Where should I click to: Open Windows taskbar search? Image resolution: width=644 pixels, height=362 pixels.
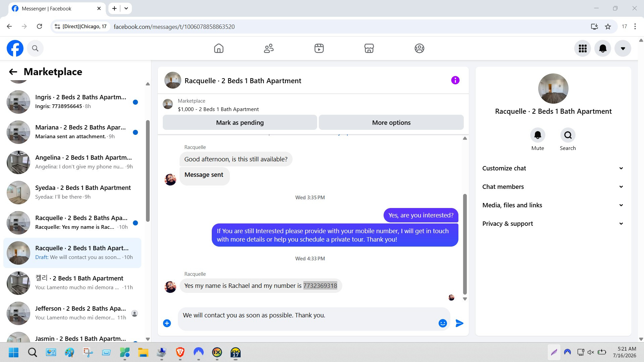[x=33, y=352]
